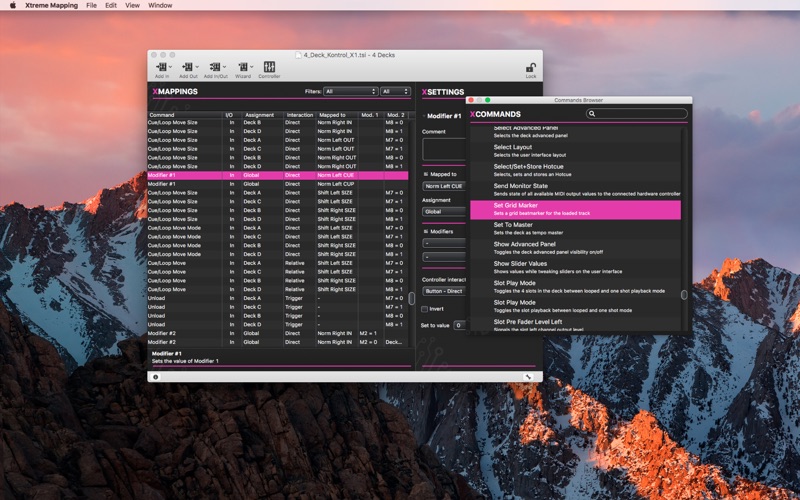
Task: Click the mappings table scrollbar thumb
Action: pos(412,298)
